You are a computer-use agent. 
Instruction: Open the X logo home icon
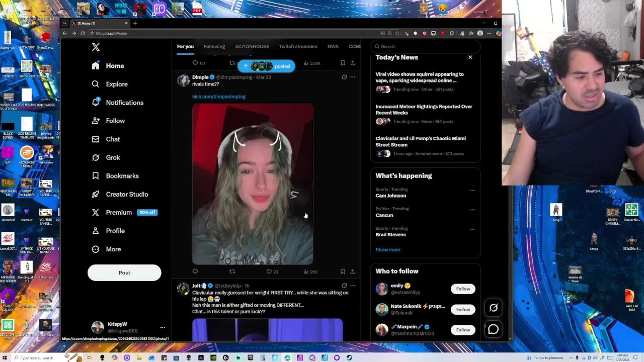(96, 47)
